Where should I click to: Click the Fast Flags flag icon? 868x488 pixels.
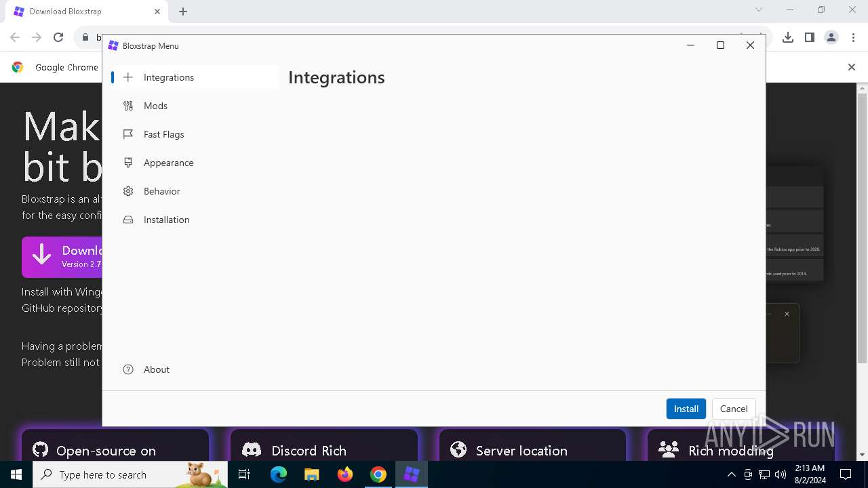point(128,134)
